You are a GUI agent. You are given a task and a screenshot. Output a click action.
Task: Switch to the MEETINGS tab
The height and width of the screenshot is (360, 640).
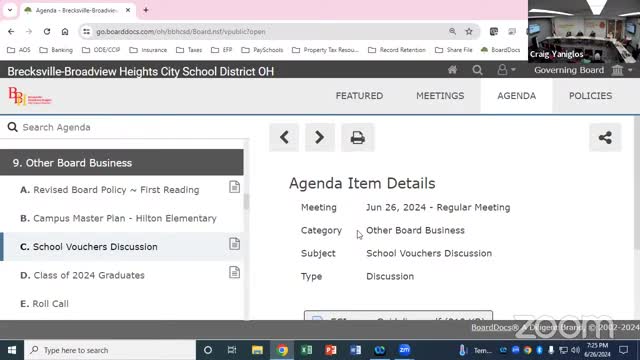click(x=440, y=96)
